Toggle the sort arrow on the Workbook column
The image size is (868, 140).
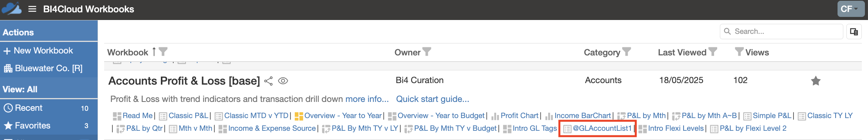(154, 52)
